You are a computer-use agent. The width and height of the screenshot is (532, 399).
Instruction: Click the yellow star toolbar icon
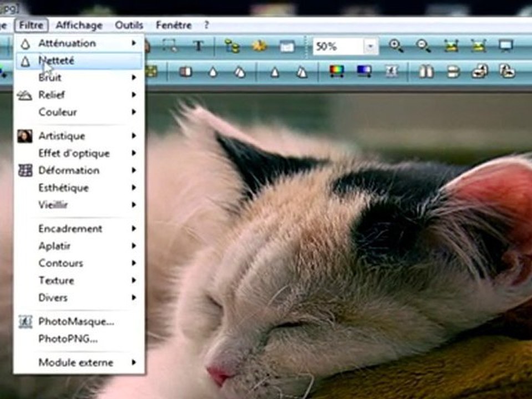[x=259, y=45]
